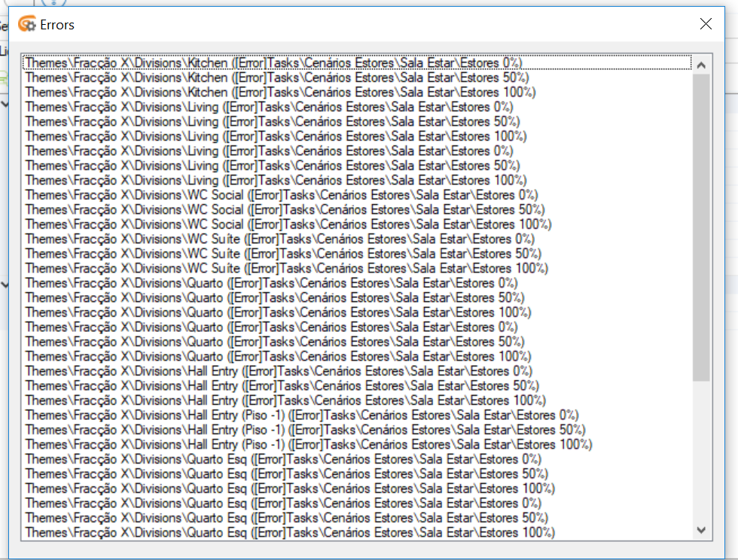Pick Hall Entry Estores 100% without Piso -1
Screen dimensions: 738x560
point(285,400)
